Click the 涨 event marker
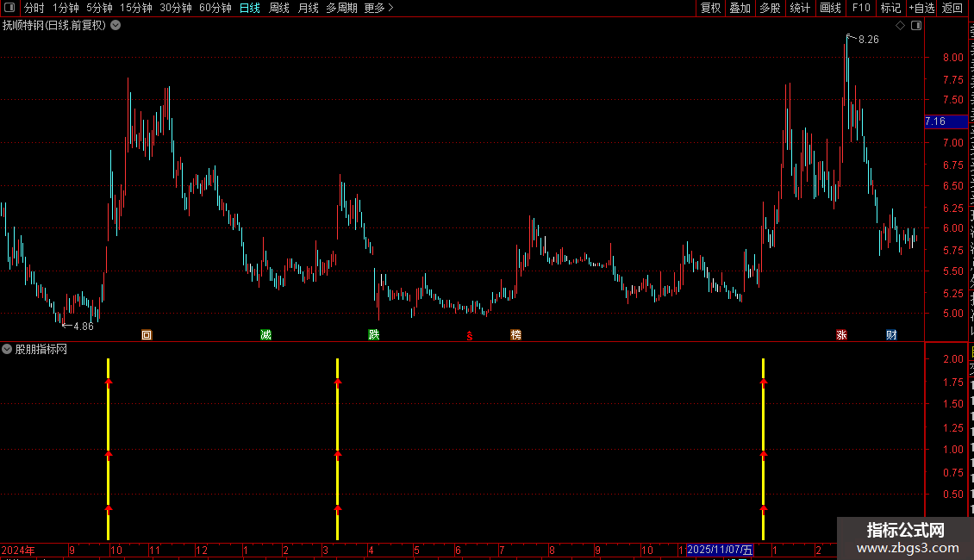The height and width of the screenshot is (560, 974). click(841, 335)
